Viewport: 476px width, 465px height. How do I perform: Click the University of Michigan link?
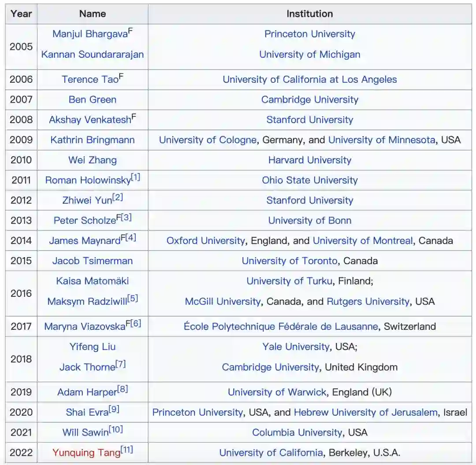[310, 54]
